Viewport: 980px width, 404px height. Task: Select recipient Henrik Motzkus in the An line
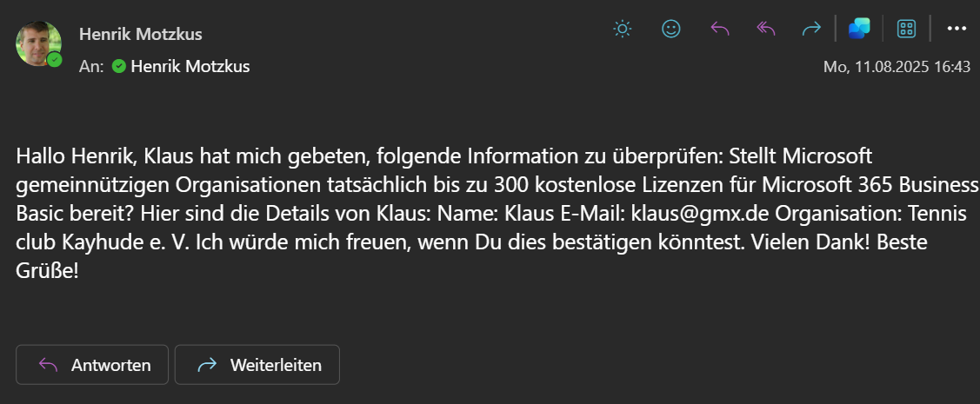(x=190, y=66)
